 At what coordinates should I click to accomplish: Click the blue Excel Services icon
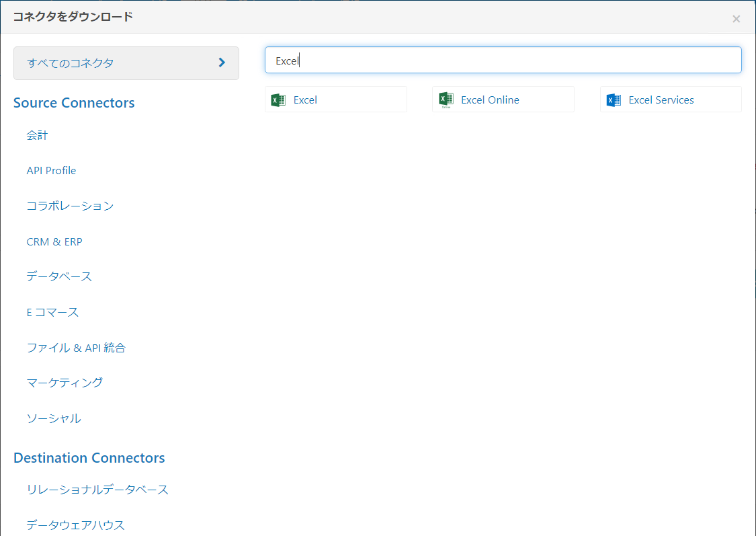coord(614,100)
